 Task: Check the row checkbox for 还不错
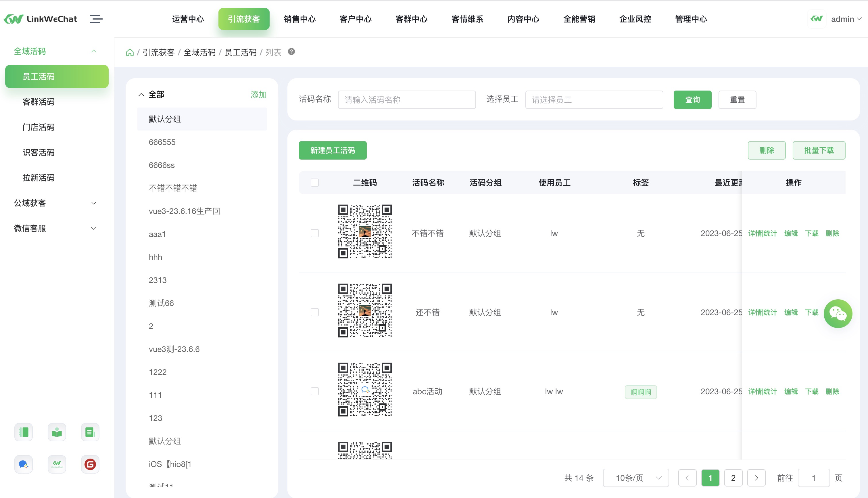click(314, 312)
